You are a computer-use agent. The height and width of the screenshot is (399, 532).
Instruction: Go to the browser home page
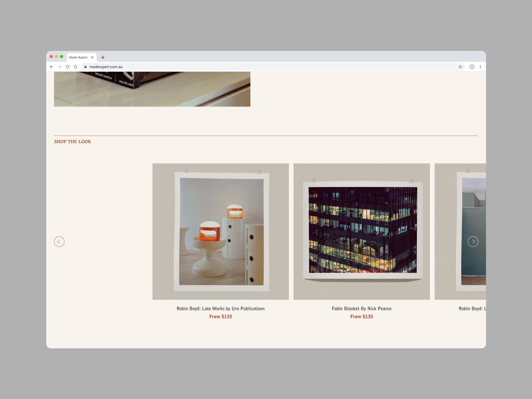(x=76, y=67)
